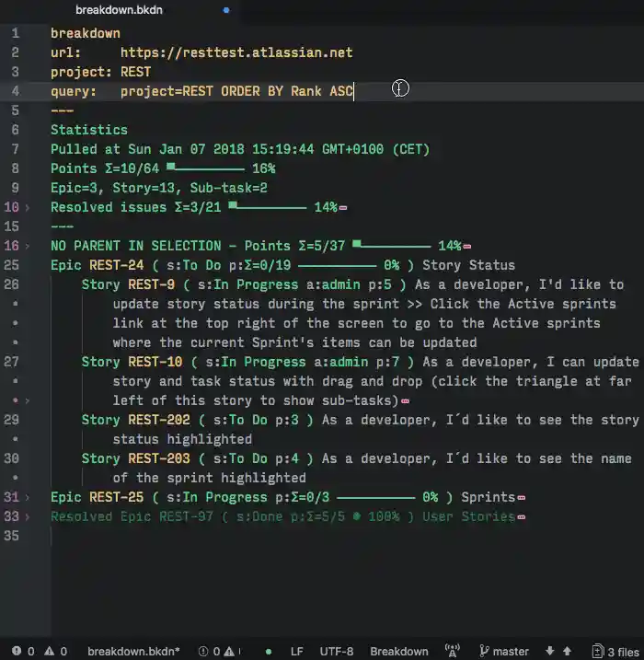644x660 pixels.
Task: Click the fold marker after 'User Stories'
Action: [x=521, y=517]
